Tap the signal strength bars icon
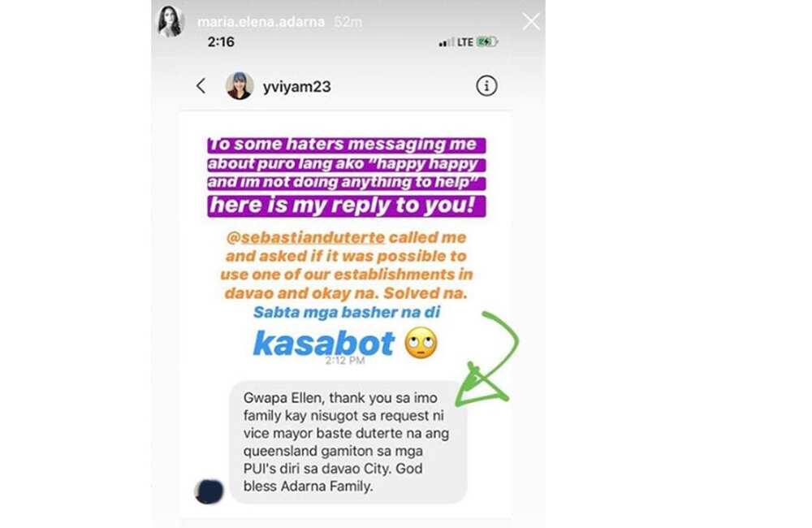Viewport: 812px width, 528px height. 446,42
